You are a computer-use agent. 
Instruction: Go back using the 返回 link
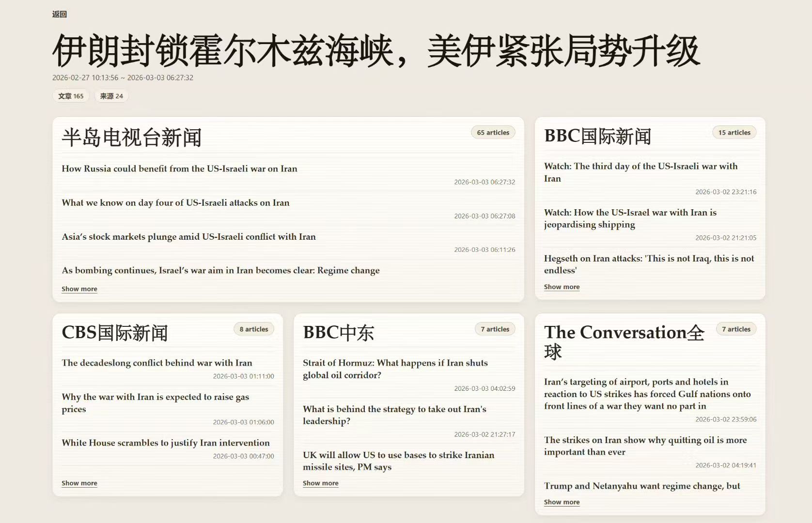pyautogui.click(x=60, y=14)
